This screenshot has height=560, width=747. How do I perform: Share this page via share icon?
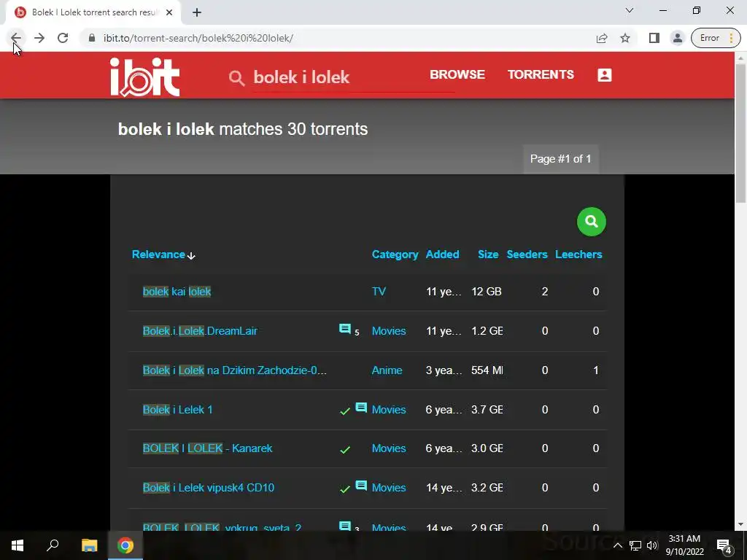(x=602, y=38)
